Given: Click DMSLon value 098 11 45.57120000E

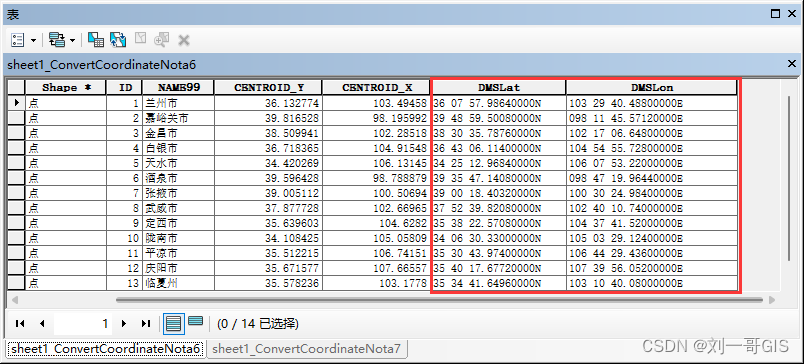Looking at the screenshot, I should (x=652, y=118).
